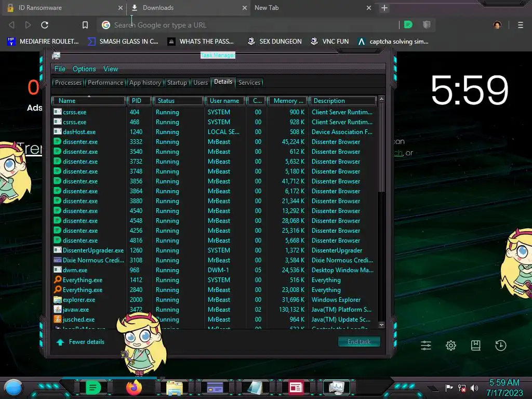532x399 pixels.
Task: Switch to App history tab
Action: (x=145, y=83)
